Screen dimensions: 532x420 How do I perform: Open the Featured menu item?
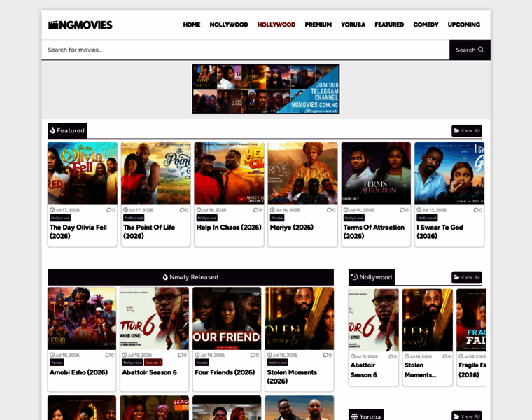(389, 24)
